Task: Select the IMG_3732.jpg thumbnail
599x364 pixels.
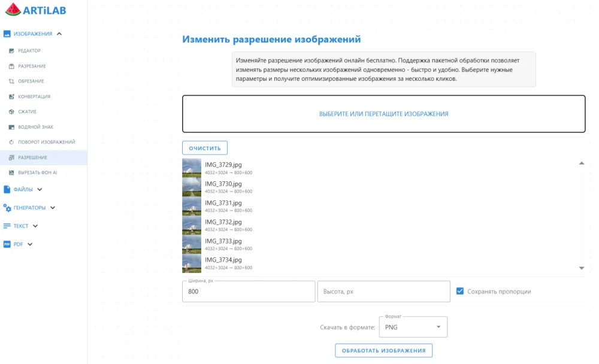Action: pyautogui.click(x=192, y=225)
